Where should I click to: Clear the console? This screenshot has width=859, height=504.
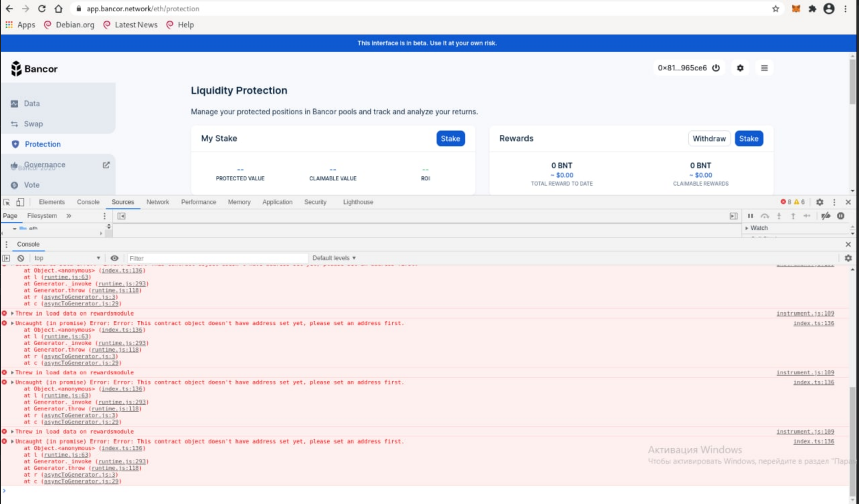21,258
